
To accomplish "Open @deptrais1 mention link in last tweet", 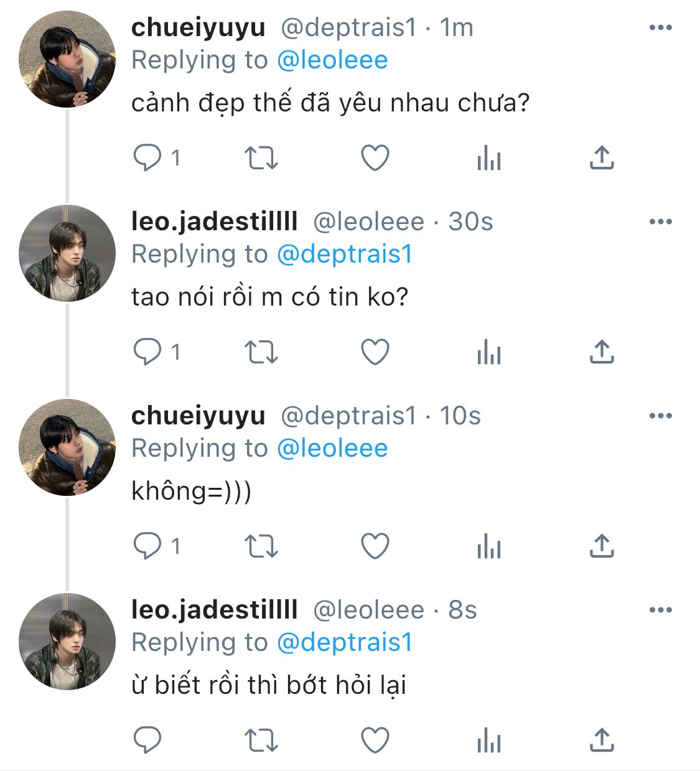I will tap(344, 643).
